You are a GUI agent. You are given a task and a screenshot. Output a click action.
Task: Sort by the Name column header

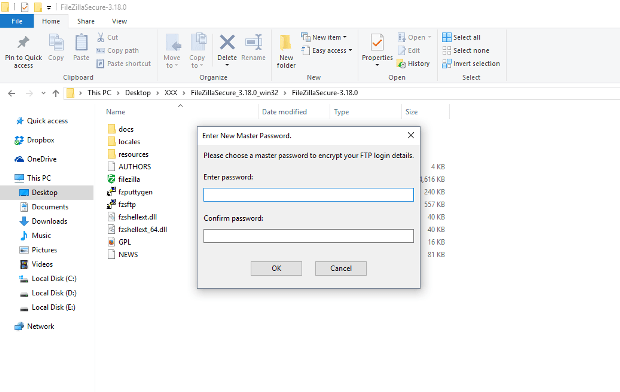pos(115,112)
